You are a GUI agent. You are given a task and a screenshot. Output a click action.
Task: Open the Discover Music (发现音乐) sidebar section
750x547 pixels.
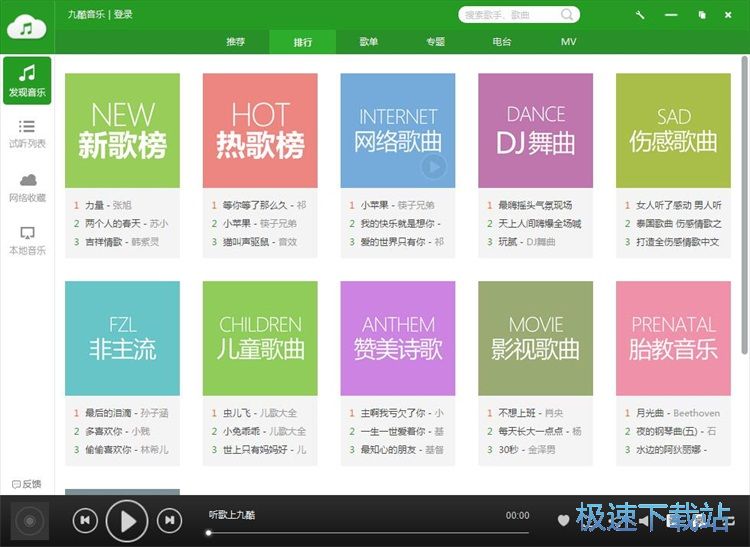[x=27, y=81]
